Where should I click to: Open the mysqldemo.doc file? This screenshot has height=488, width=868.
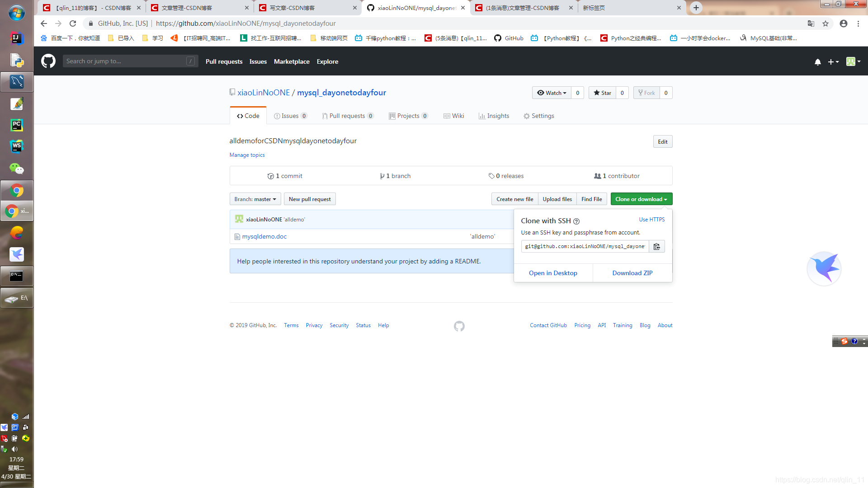click(264, 236)
